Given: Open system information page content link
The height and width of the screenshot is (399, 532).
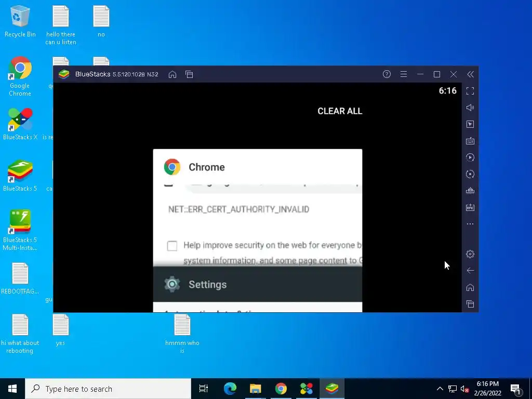Looking at the screenshot, I should pyautogui.click(x=265, y=261).
